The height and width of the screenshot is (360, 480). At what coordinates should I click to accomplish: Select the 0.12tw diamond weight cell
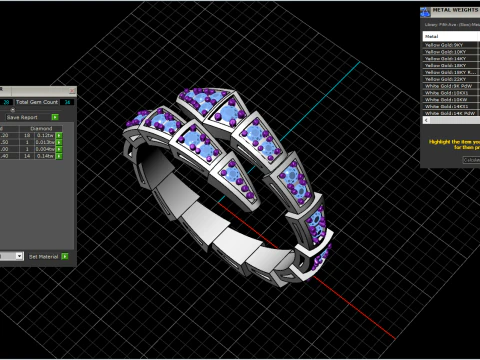point(45,135)
